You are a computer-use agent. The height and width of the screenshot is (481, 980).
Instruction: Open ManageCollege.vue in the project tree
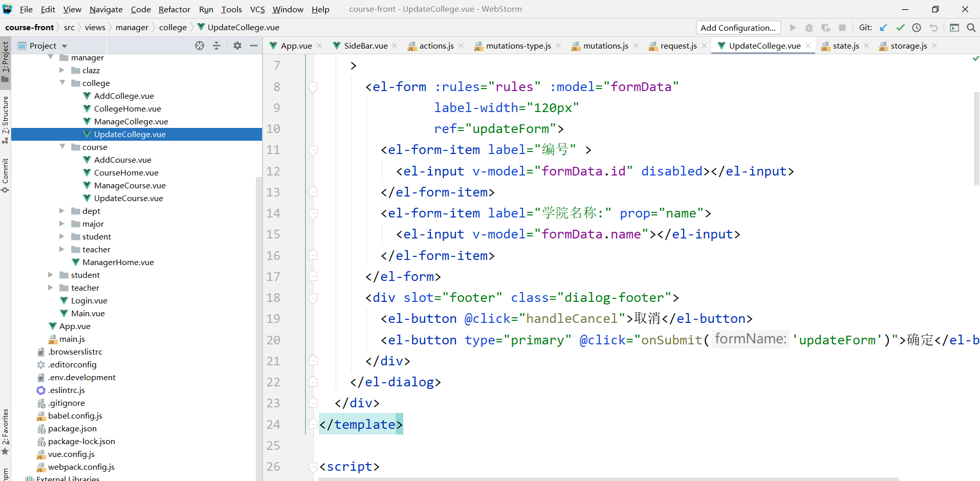[131, 121]
